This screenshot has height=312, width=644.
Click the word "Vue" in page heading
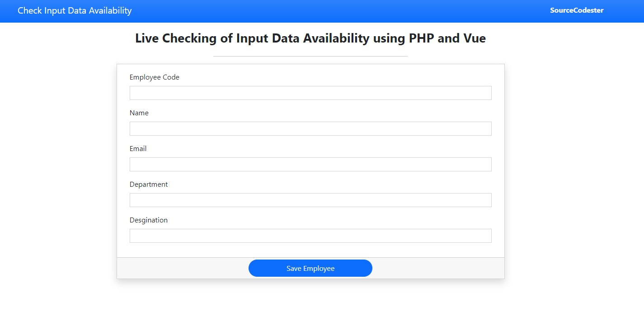point(474,38)
